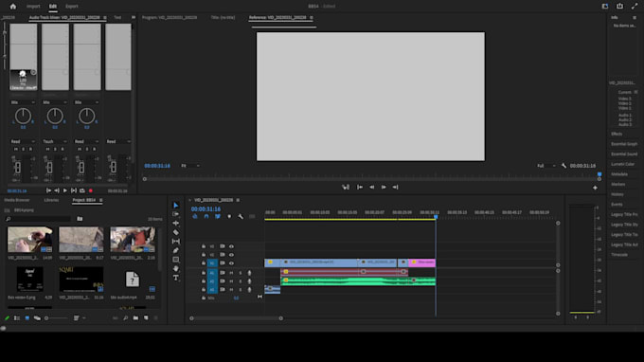Click Add Marker icon in timeline header
The image size is (644, 362).
tap(229, 217)
